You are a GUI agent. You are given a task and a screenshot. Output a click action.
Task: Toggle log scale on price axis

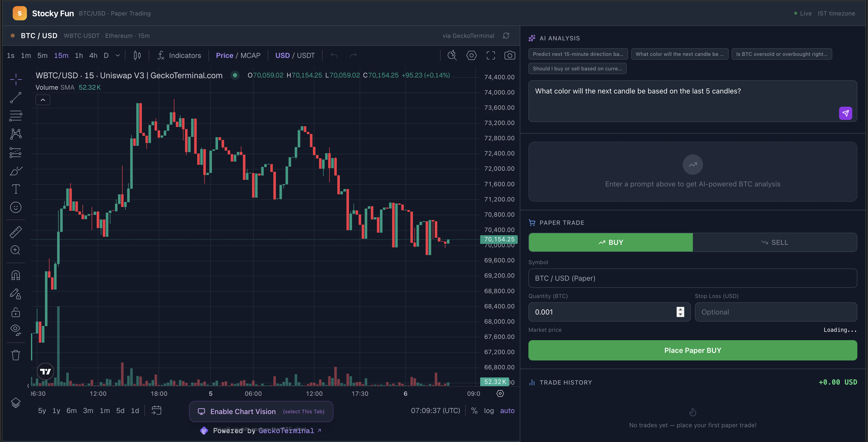pyautogui.click(x=489, y=411)
